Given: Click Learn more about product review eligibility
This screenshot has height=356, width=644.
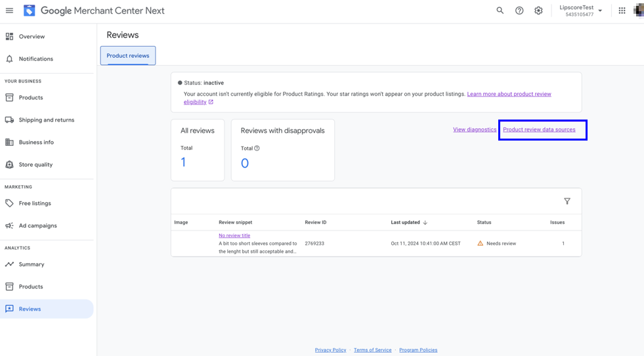Looking at the screenshot, I should click(509, 94).
